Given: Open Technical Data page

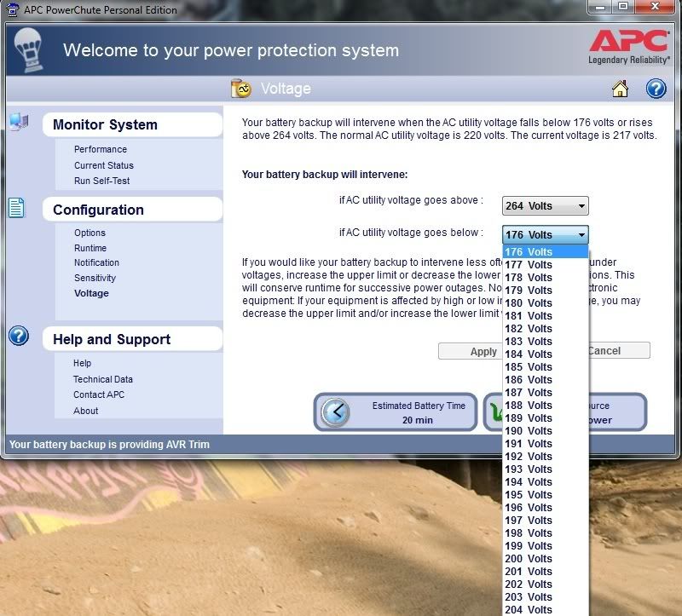Looking at the screenshot, I should [102, 379].
